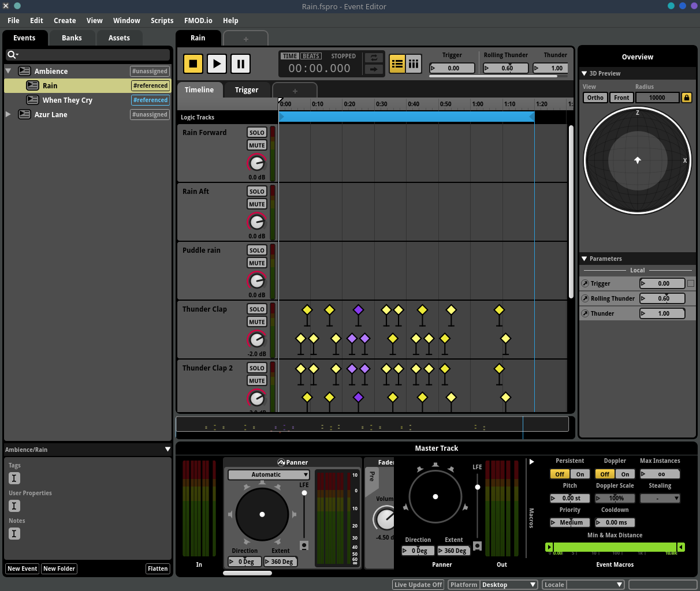Viewport: 700px width, 591px height.
Task: Click the Trigger parameter automation icon
Action: [585, 283]
